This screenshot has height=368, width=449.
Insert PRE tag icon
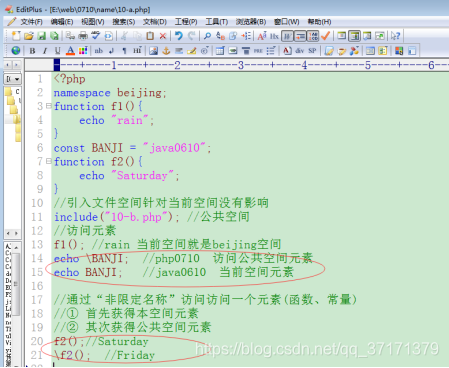[x=258, y=51]
